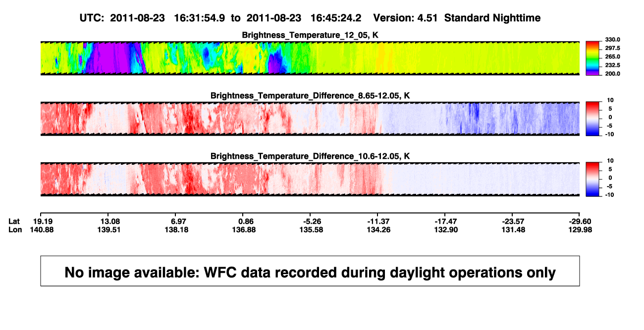Screen dimensions: 644x330
Task: Click the 200.0 color scale label
Action: [612, 74]
